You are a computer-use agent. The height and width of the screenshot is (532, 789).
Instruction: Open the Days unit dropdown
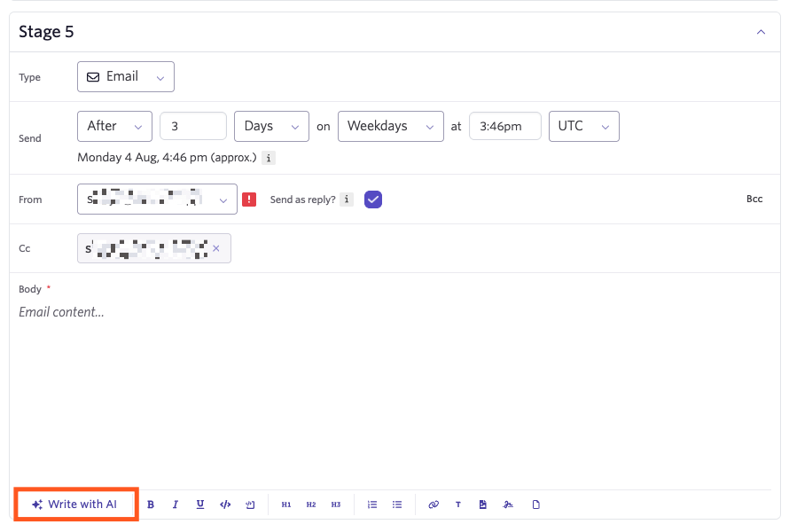click(272, 126)
